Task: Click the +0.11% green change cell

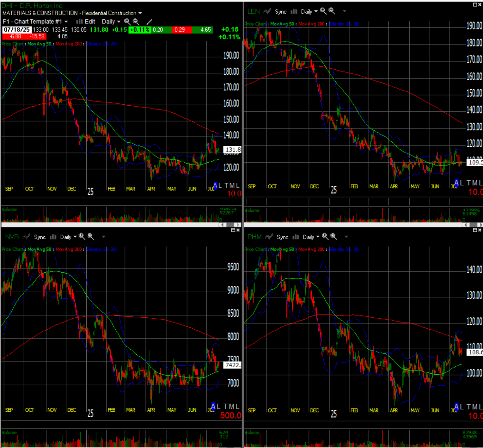Action: pos(139,30)
